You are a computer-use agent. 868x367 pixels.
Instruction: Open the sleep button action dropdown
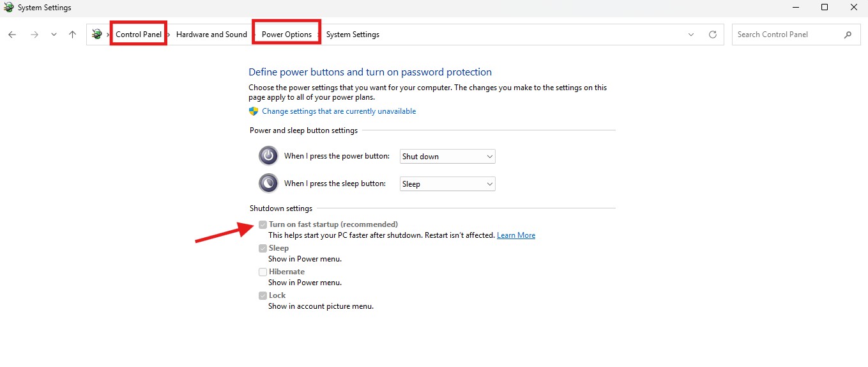(447, 183)
